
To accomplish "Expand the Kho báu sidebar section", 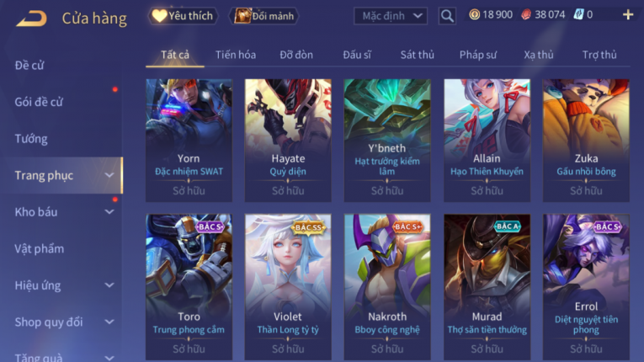I will click(109, 212).
